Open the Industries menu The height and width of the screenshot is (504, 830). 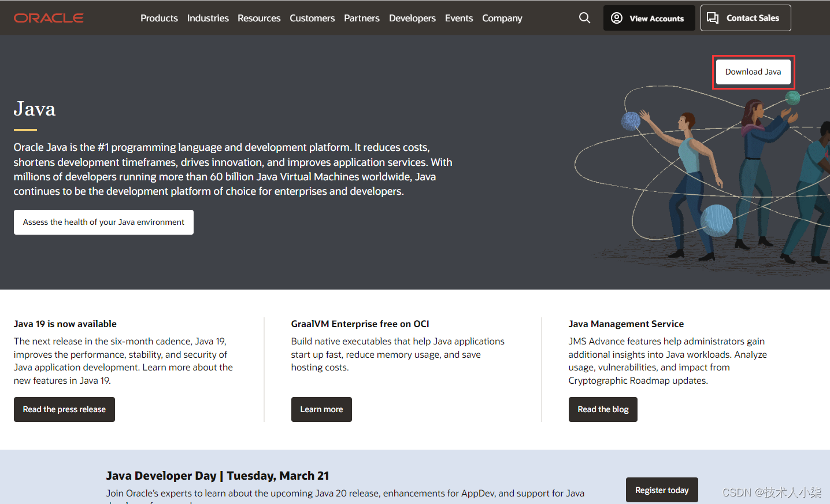(208, 18)
